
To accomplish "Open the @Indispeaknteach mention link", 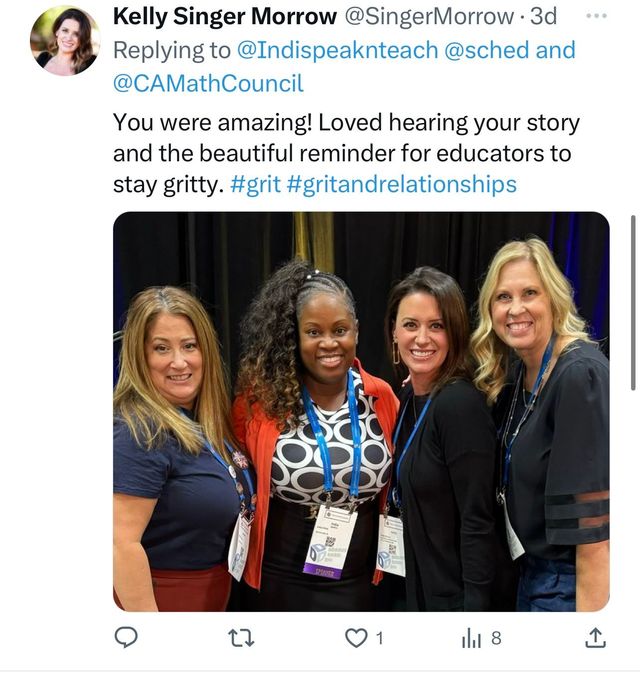I will point(337,50).
